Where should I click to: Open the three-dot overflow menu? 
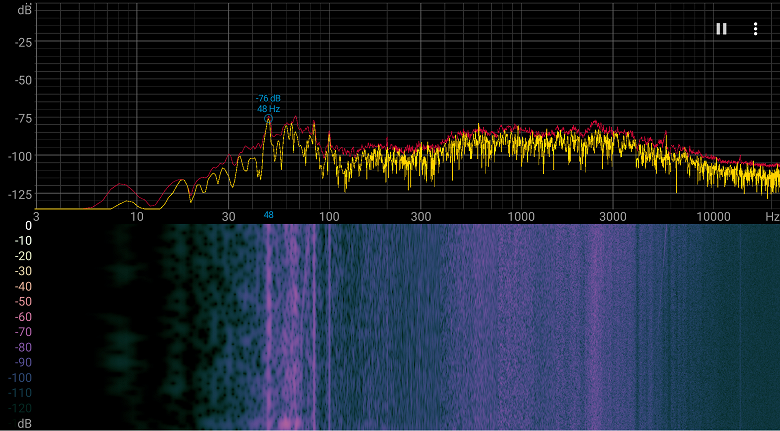tap(755, 29)
